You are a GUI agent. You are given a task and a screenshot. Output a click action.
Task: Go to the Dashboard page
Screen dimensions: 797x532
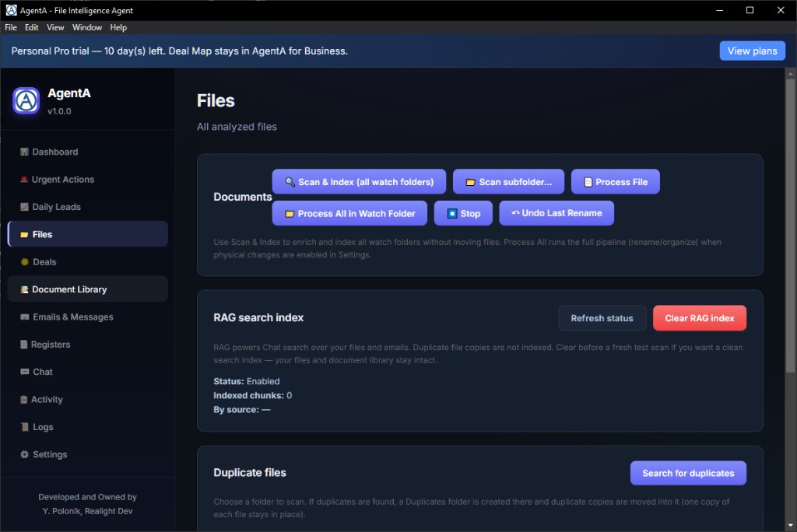point(87,152)
